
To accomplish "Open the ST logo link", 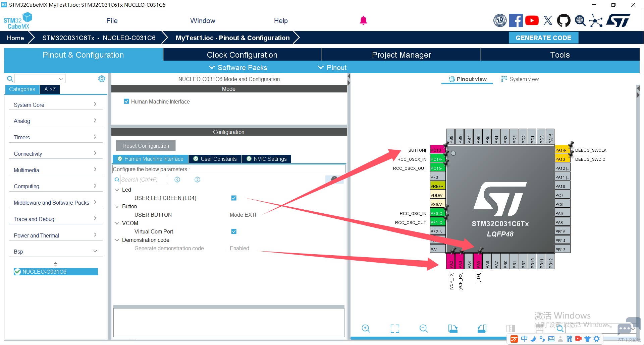I will [x=618, y=20].
